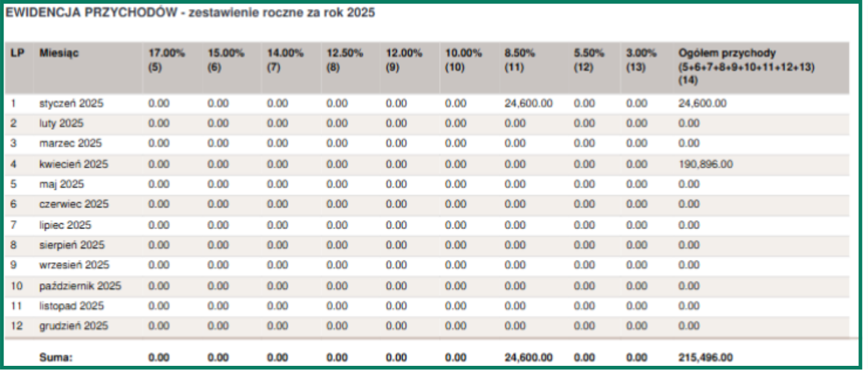This screenshot has height=370, width=868.
Task: Click row number 4 in LP column
Action: click(13, 164)
